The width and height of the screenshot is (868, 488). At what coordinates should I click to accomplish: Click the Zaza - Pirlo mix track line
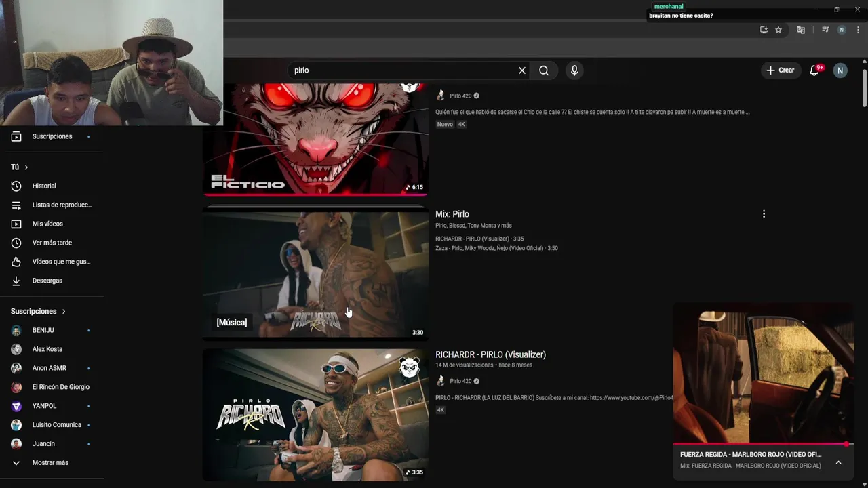(496, 248)
